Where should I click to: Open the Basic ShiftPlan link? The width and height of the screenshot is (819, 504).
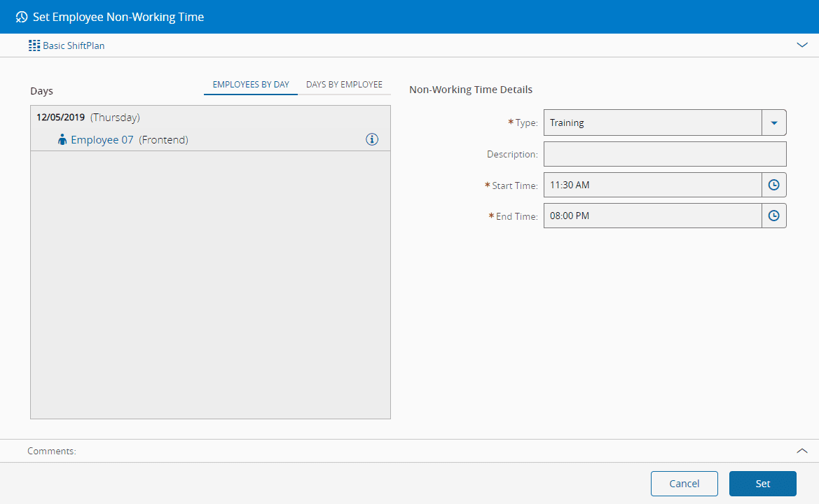74,45
